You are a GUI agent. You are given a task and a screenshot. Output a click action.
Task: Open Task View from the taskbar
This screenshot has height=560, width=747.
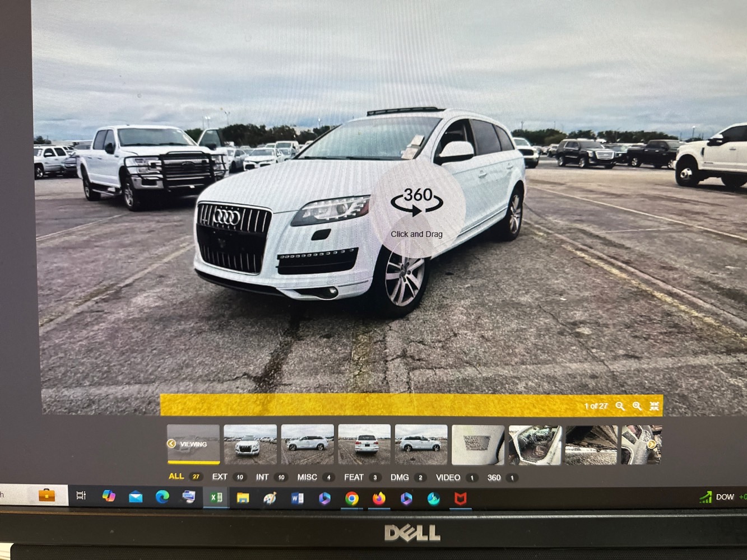tap(81, 496)
